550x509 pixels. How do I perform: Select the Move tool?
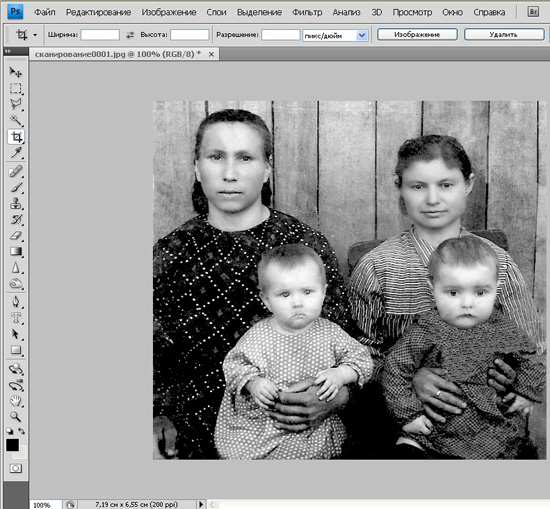[x=15, y=72]
